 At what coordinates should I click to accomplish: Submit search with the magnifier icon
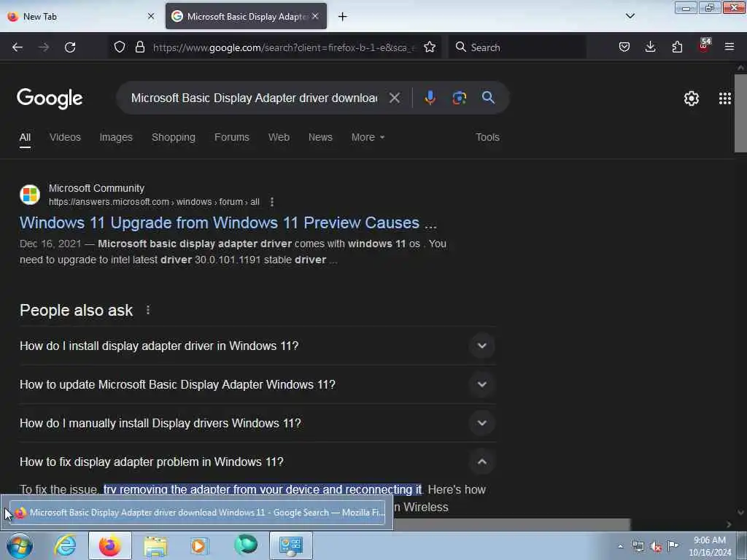tap(488, 98)
